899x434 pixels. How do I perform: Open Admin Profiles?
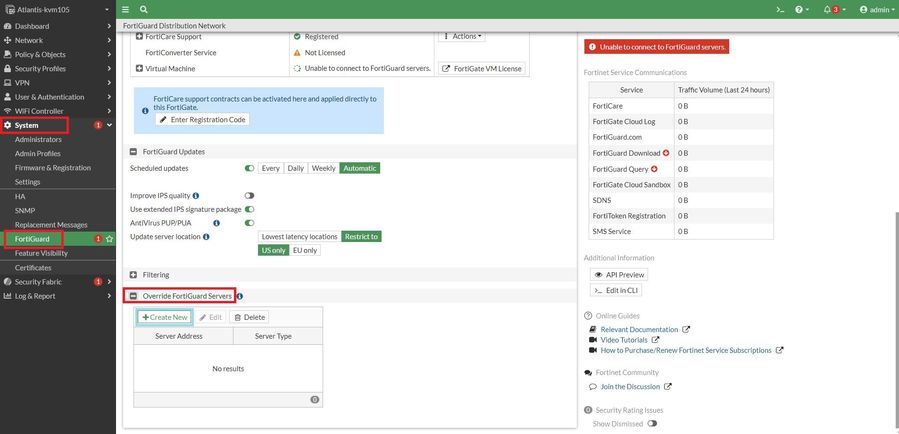(x=37, y=153)
